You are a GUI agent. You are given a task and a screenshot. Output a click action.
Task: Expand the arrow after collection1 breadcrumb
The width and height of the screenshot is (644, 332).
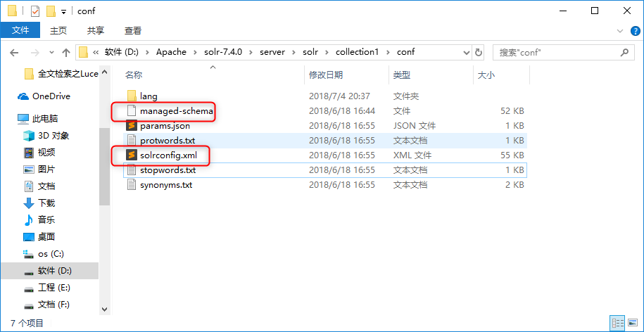(389, 53)
